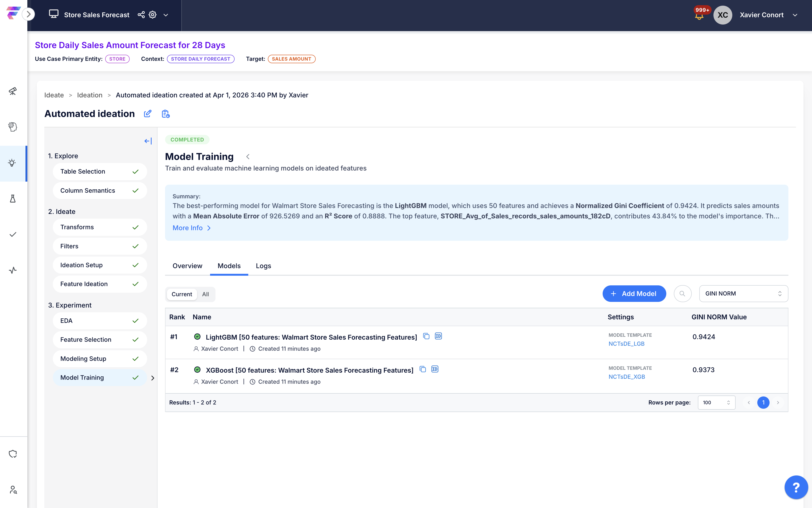Click the edit pencil next to Automated ideation

click(x=147, y=114)
